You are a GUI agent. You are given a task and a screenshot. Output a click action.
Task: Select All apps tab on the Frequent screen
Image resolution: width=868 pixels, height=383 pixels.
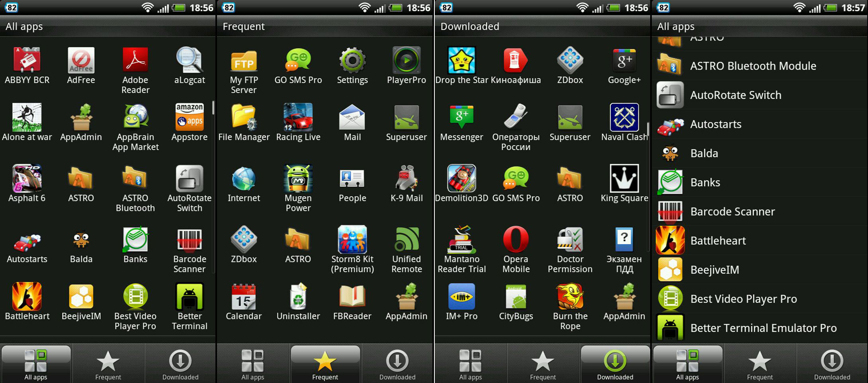253,364
